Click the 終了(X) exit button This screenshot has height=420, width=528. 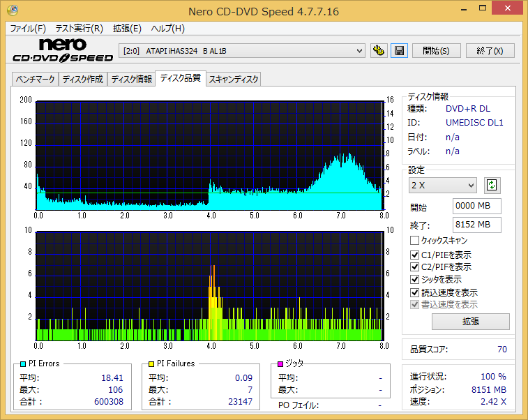490,51
